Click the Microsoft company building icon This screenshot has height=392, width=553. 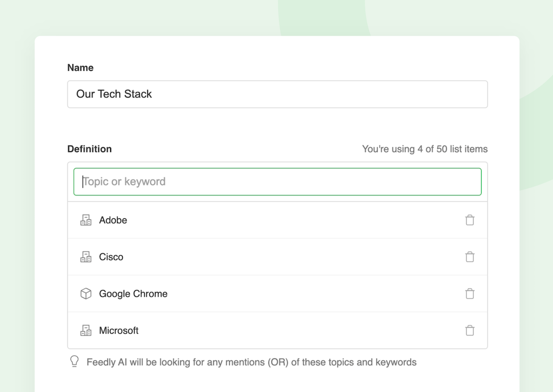[x=86, y=330]
